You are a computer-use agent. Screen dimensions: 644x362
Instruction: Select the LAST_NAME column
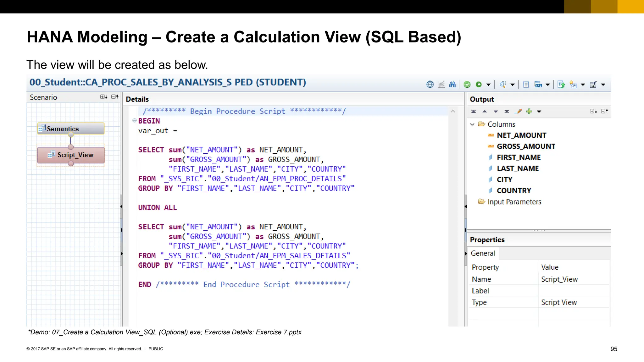click(513, 169)
